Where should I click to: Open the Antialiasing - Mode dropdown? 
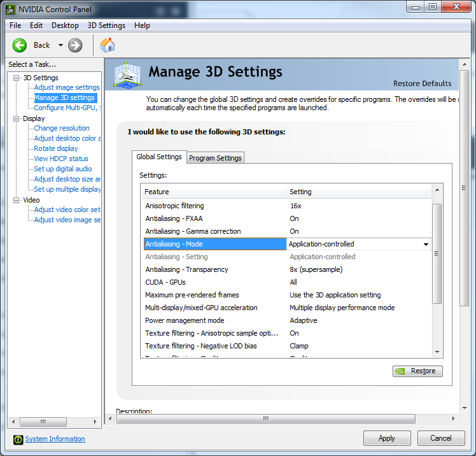click(426, 245)
